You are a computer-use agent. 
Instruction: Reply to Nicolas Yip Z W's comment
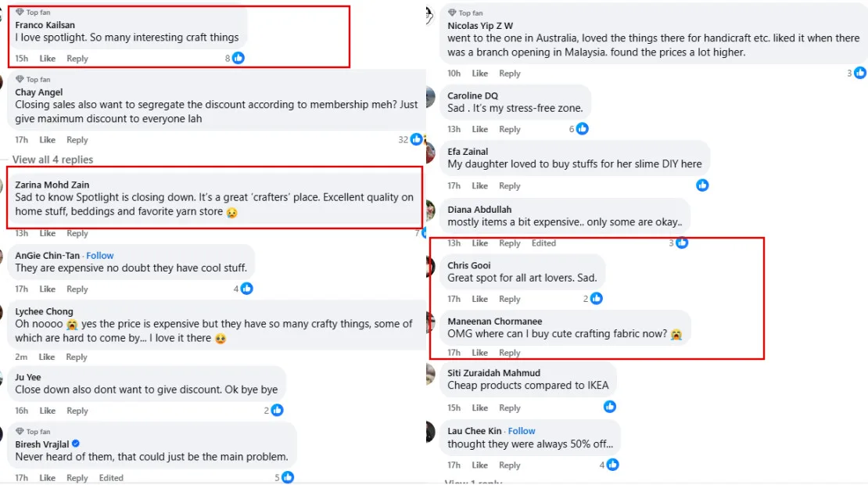point(510,74)
